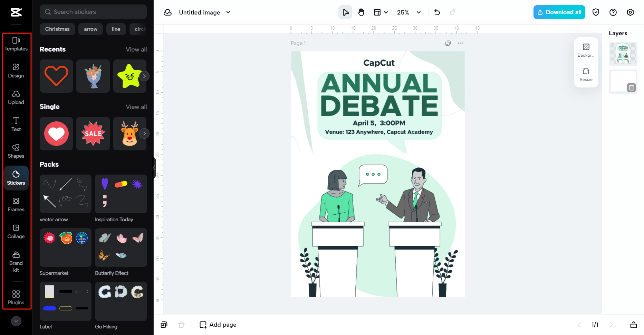Select the reindeer sticker
The image size is (644, 335).
click(x=129, y=133)
